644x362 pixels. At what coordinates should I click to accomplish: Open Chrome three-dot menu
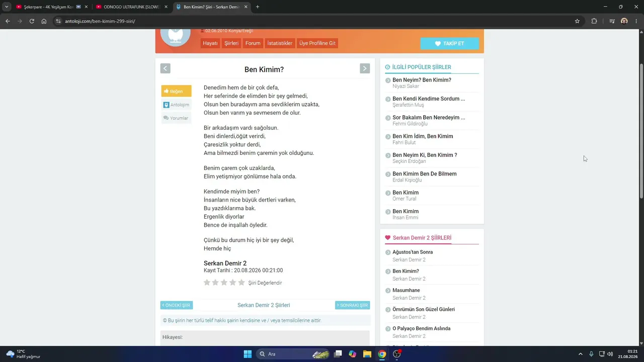click(x=636, y=21)
